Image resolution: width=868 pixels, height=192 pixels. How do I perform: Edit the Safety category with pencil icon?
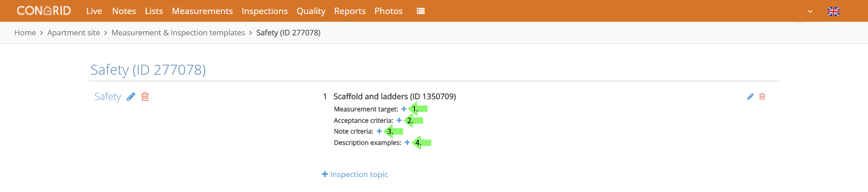131,96
